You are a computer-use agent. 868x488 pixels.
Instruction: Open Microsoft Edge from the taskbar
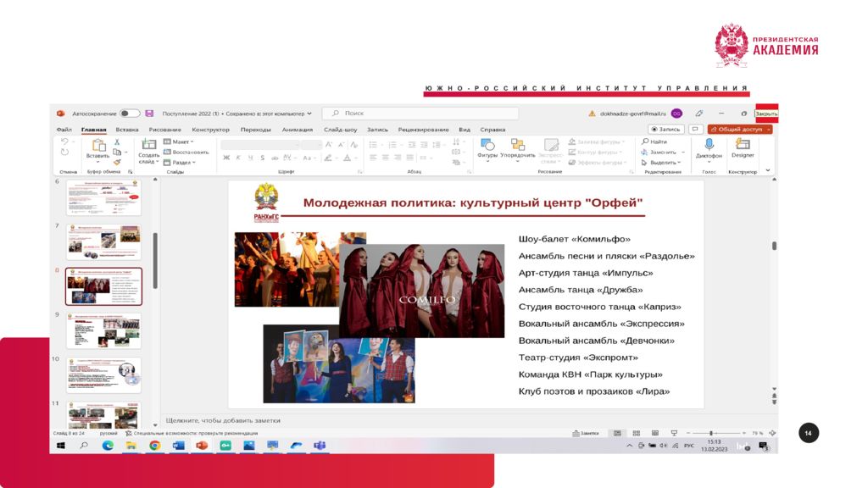108,446
